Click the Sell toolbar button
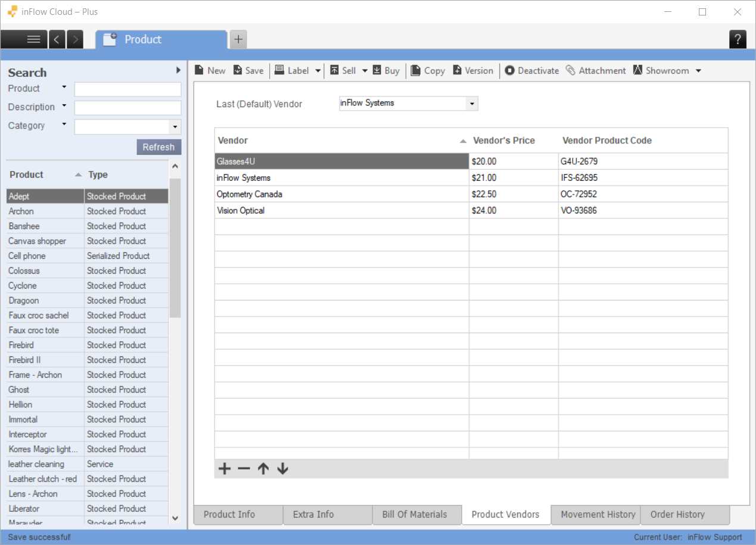Viewport: 756px width, 545px height. [343, 70]
